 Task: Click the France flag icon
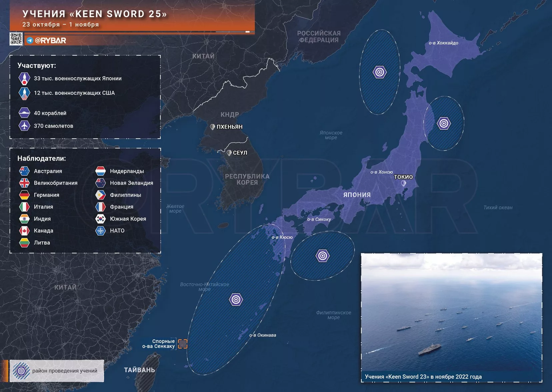point(100,207)
